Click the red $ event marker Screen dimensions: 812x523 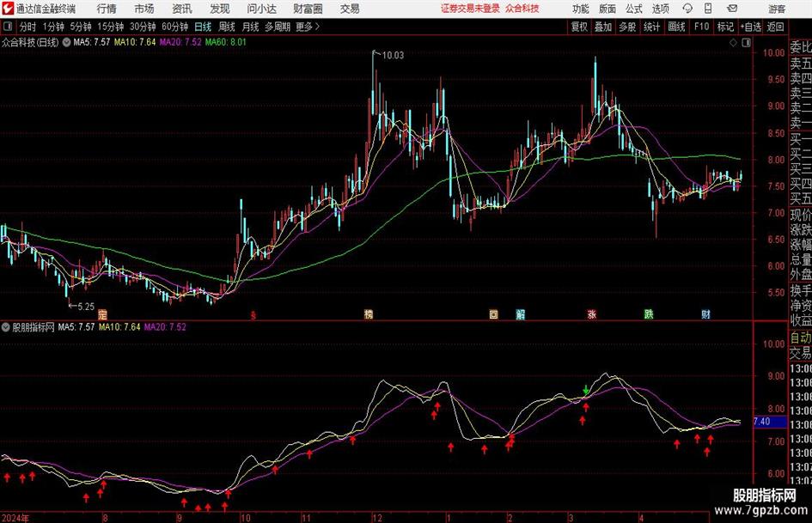pyautogui.click(x=253, y=315)
